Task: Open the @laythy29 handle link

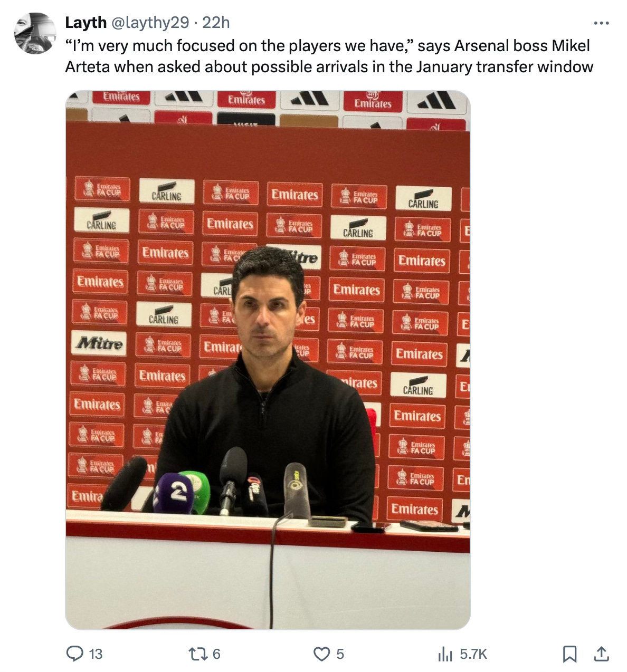Action: click(148, 22)
